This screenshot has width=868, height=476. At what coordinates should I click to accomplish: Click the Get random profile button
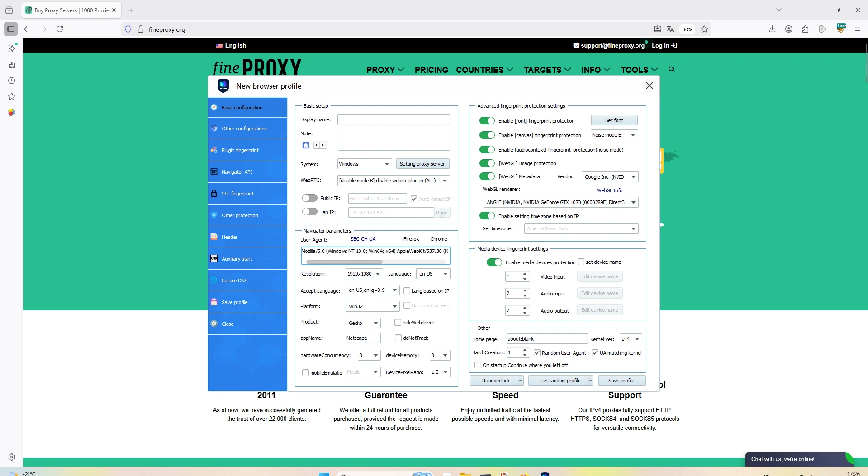coord(560,381)
